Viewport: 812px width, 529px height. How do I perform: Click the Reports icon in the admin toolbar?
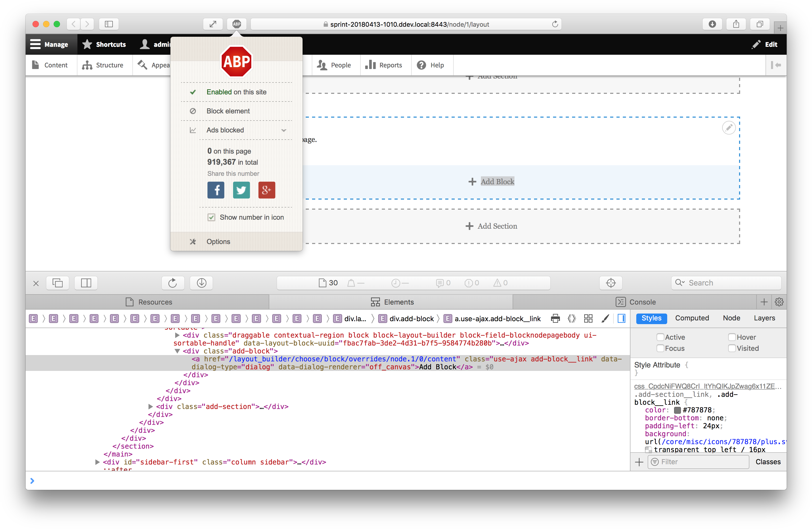click(x=370, y=65)
